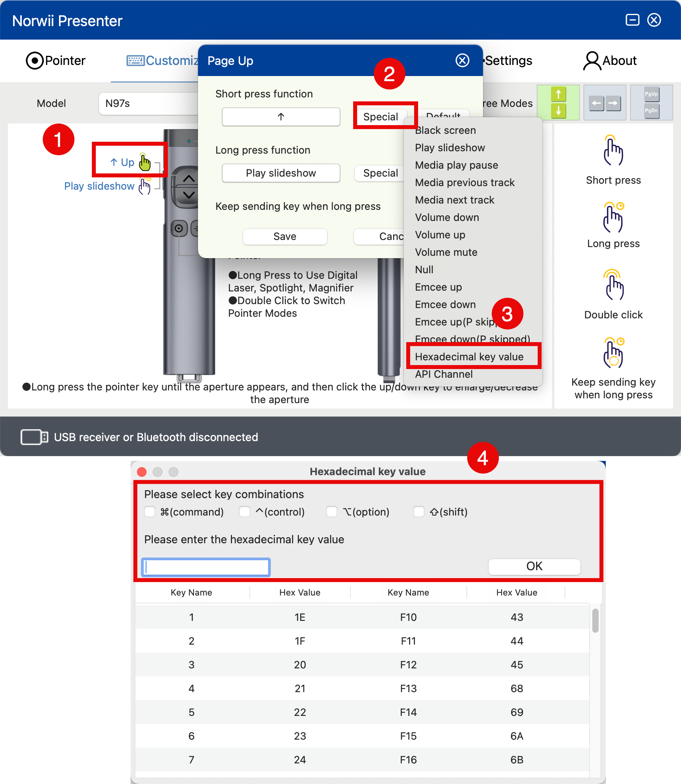The width and height of the screenshot is (681, 784).
Task: Switch to the Customize tab
Action: (162, 61)
